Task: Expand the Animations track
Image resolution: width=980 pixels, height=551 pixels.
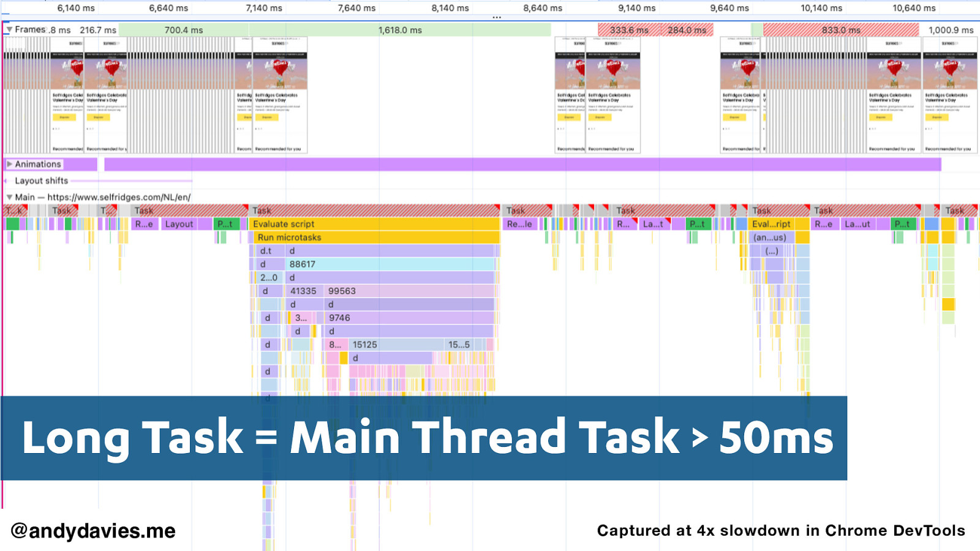Action: coord(10,164)
